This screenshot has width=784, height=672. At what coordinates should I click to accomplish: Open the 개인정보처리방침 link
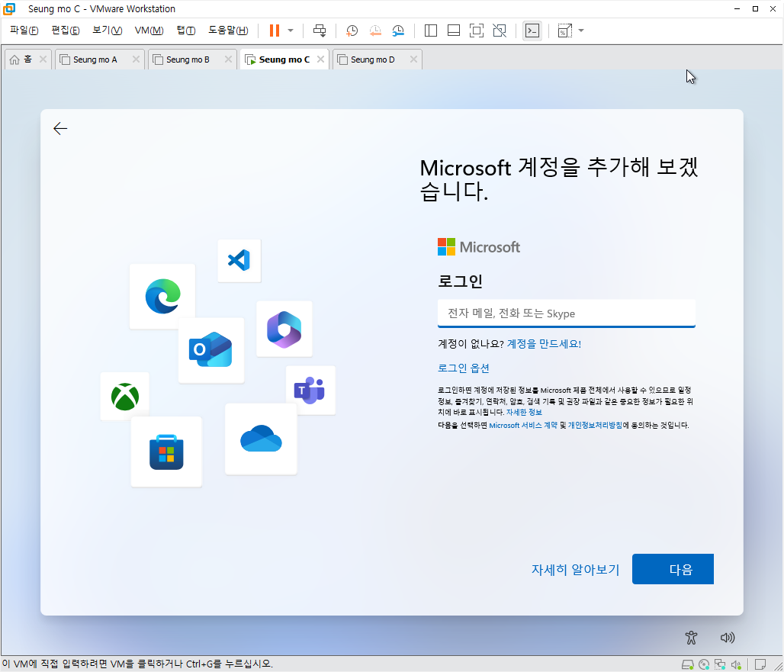[595, 425]
